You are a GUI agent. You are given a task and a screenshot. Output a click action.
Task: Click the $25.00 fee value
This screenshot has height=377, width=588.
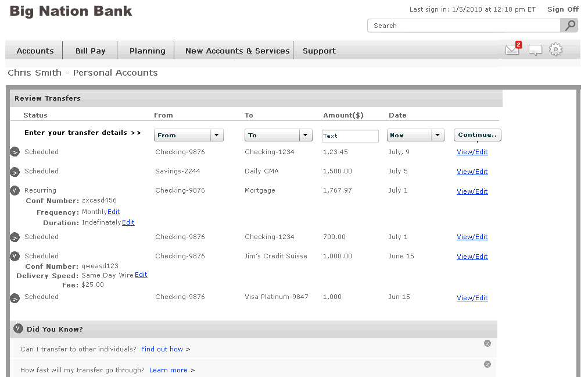[x=92, y=284]
